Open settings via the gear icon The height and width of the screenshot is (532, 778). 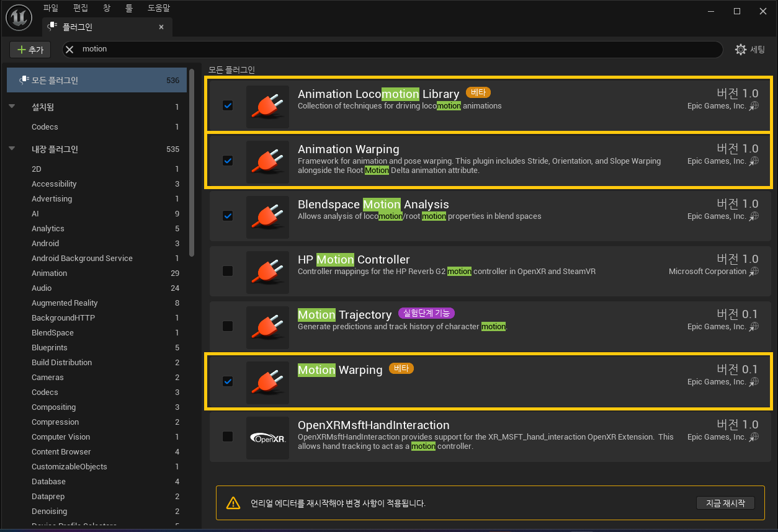click(740, 50)
